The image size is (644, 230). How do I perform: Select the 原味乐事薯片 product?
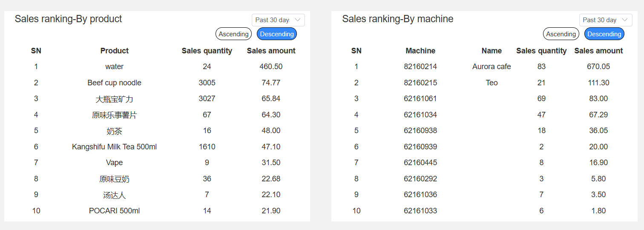point(115,115)
